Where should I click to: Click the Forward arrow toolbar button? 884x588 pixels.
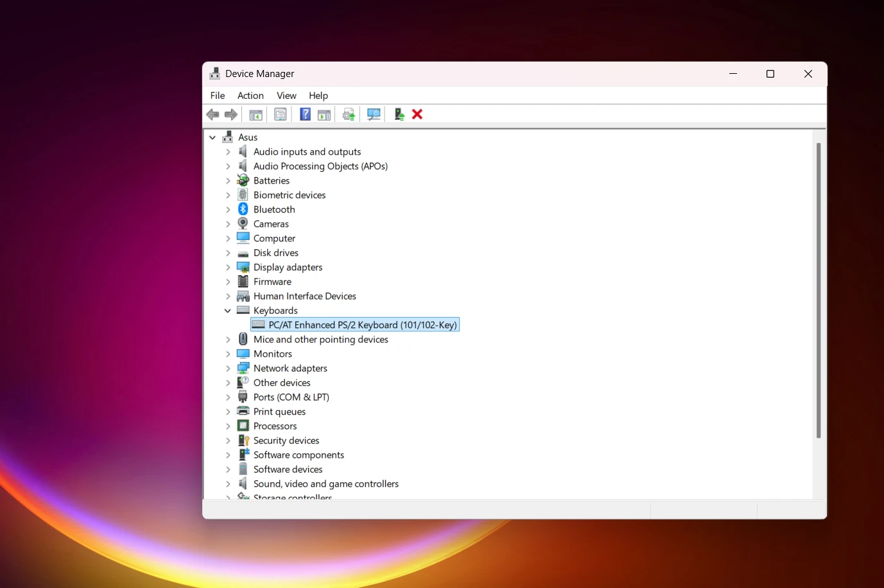point(231,114)
